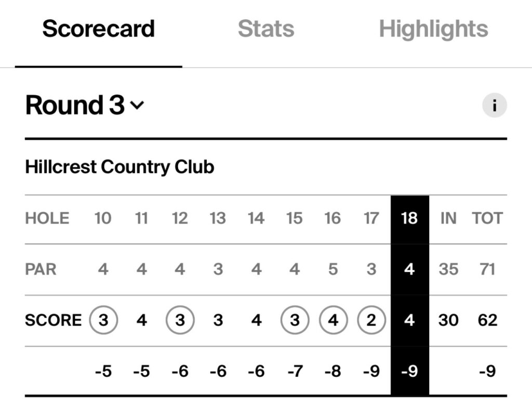Viewport: 532px width, 407px height.
Task: Tap the circled birdie score on hole 10
Action: [x=103, y=320]
